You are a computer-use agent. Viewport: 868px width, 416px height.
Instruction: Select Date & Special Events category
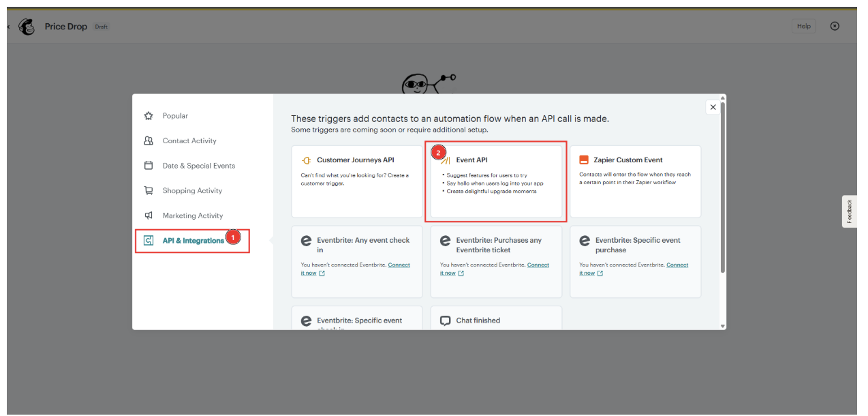point(199,166)
